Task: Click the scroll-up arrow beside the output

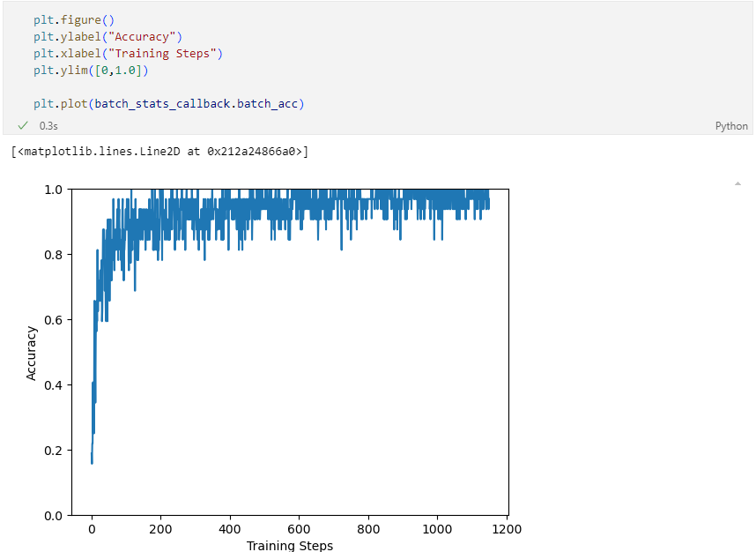Action: (737, 183)
